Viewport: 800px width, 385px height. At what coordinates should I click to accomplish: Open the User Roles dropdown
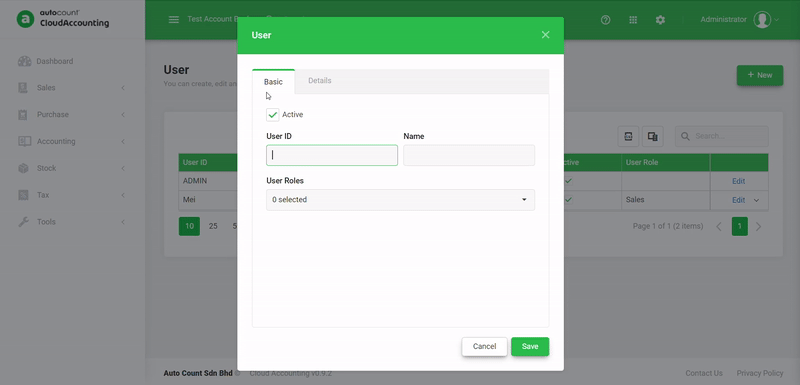(401, 200)
